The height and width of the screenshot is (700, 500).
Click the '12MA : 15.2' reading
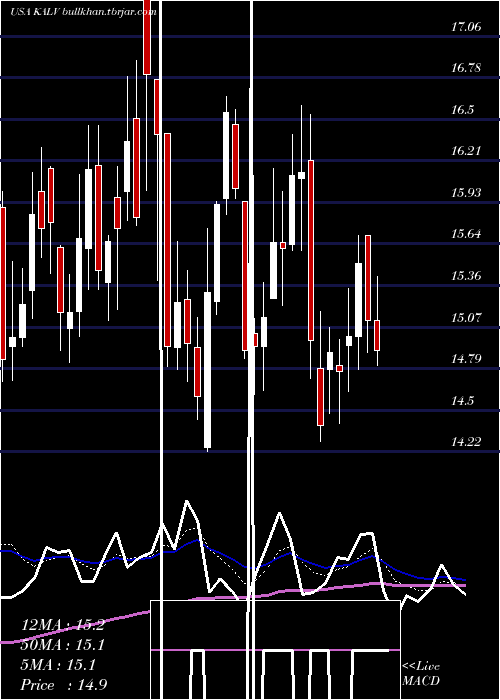(63, 625)
